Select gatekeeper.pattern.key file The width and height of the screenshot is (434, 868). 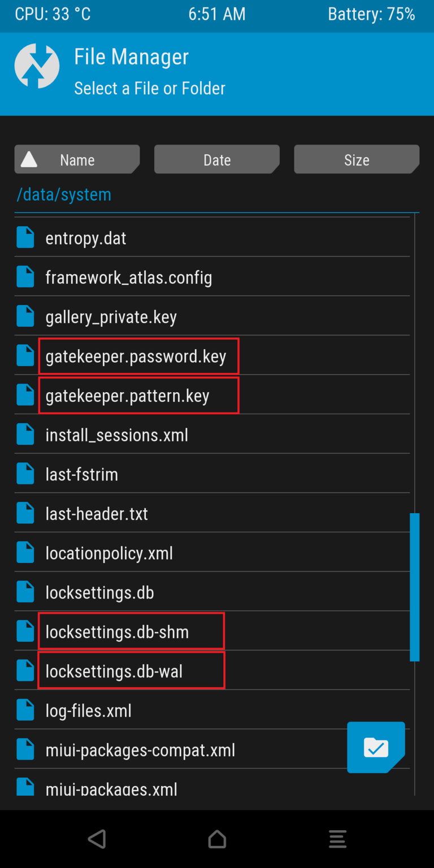click(128, 396)
